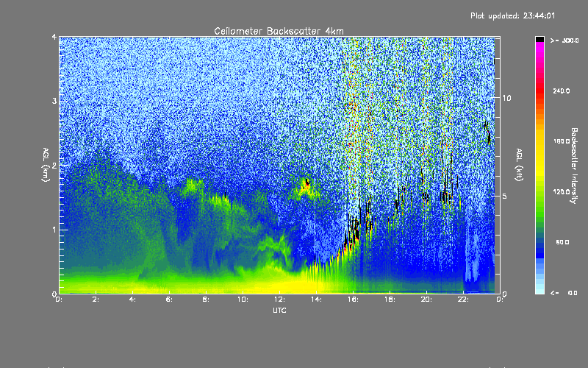Click the colorbar value 180.0

tap(562, 141)
